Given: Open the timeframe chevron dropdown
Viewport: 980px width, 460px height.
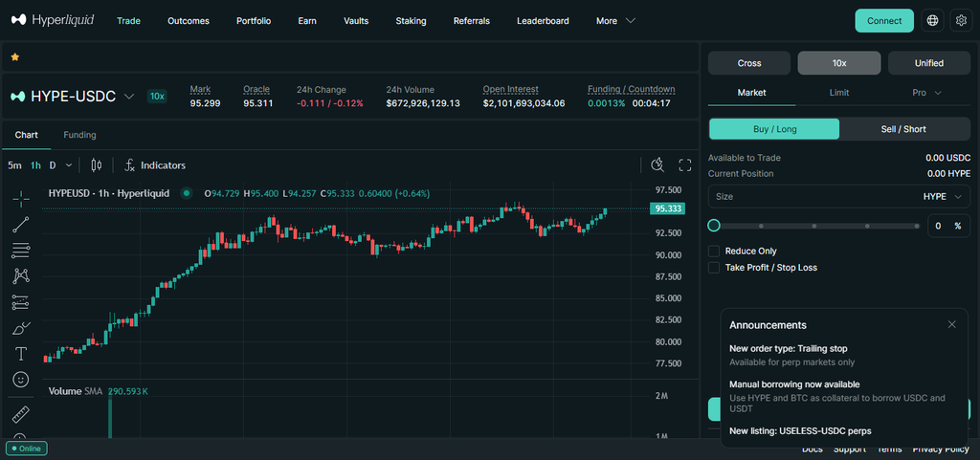Looking at the screenshot, I should tap(69, 165).
